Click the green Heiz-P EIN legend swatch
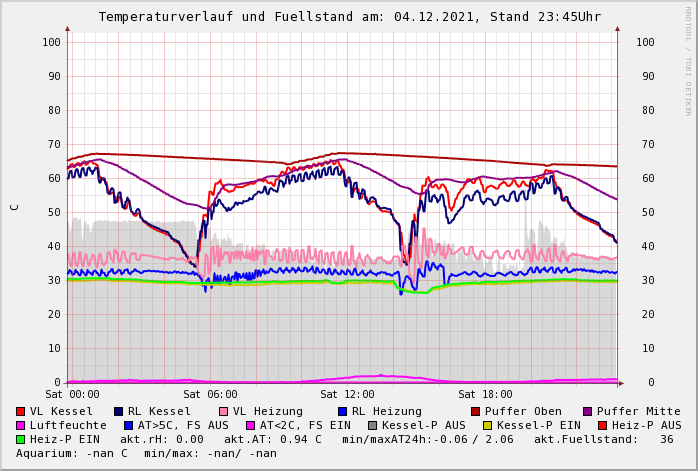The image size is (698, 471). [21, 439]
